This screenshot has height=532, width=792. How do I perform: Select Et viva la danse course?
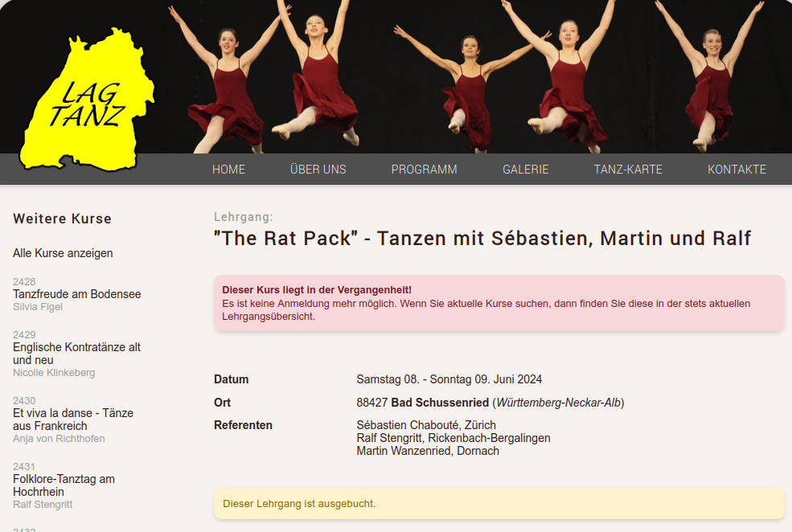click(73, 419)
